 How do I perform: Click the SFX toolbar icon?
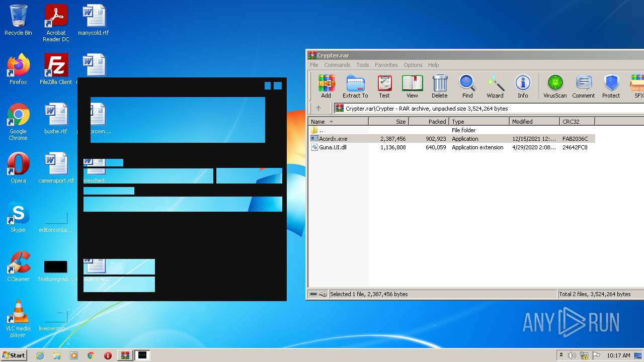[x=637, y=86]
